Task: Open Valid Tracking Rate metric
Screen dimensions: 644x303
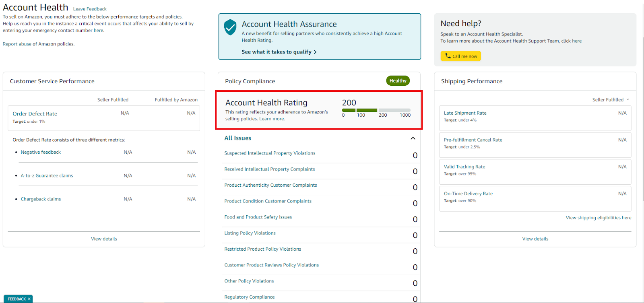Action: pos(464,167)
